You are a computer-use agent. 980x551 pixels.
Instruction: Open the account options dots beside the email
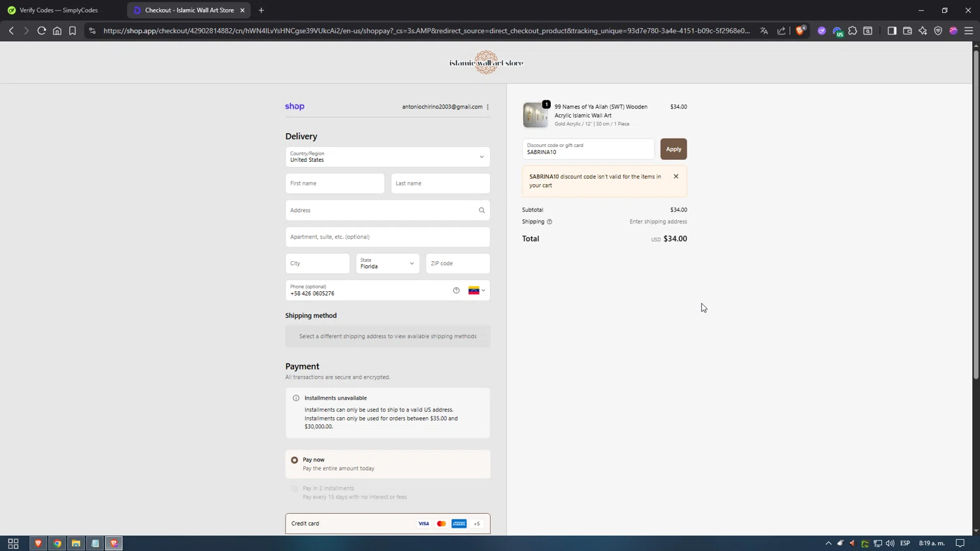(488, 107)
